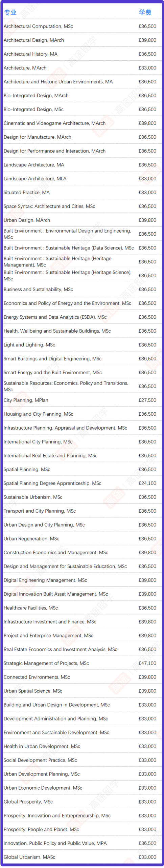Click the 学费 column header

[x=145, y=13]
